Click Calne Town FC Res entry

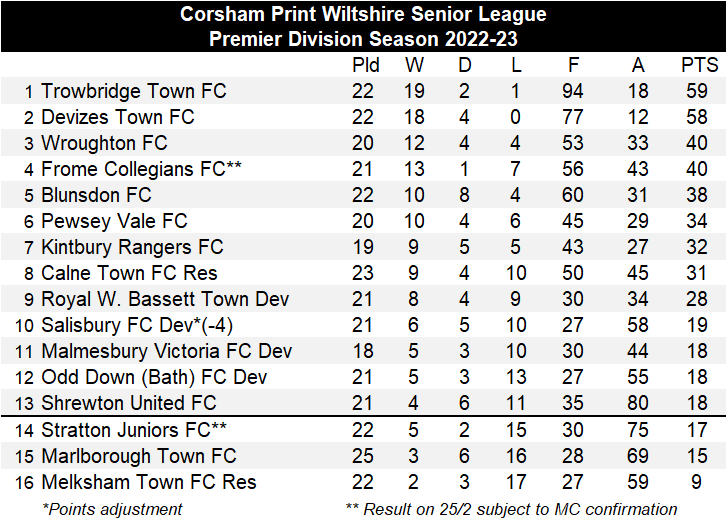129,273
